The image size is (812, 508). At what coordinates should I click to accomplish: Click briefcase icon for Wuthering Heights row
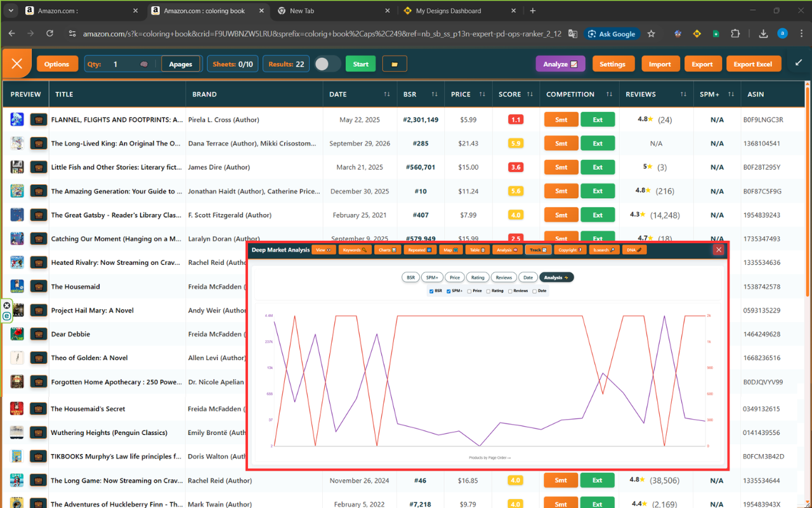point(39,432)
